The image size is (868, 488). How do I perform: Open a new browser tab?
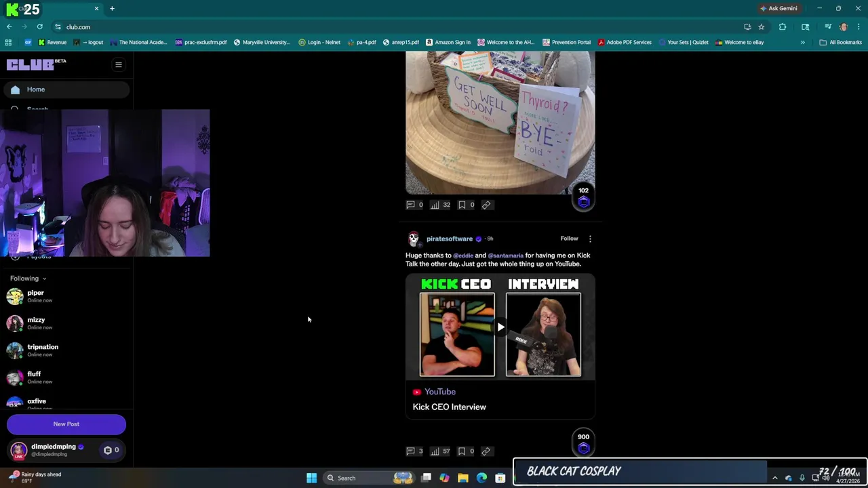(112, 8)
